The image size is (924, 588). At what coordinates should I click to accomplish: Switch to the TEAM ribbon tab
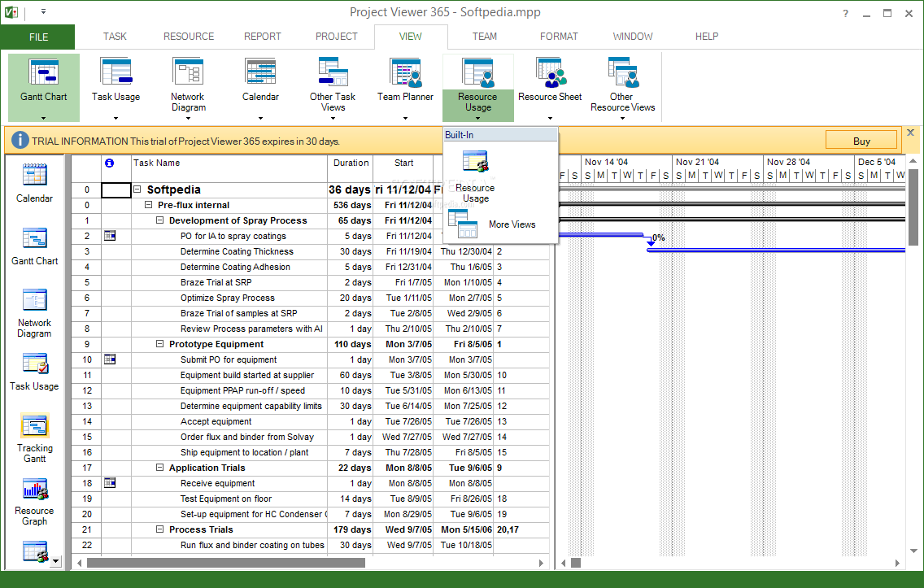pos(485,37)
